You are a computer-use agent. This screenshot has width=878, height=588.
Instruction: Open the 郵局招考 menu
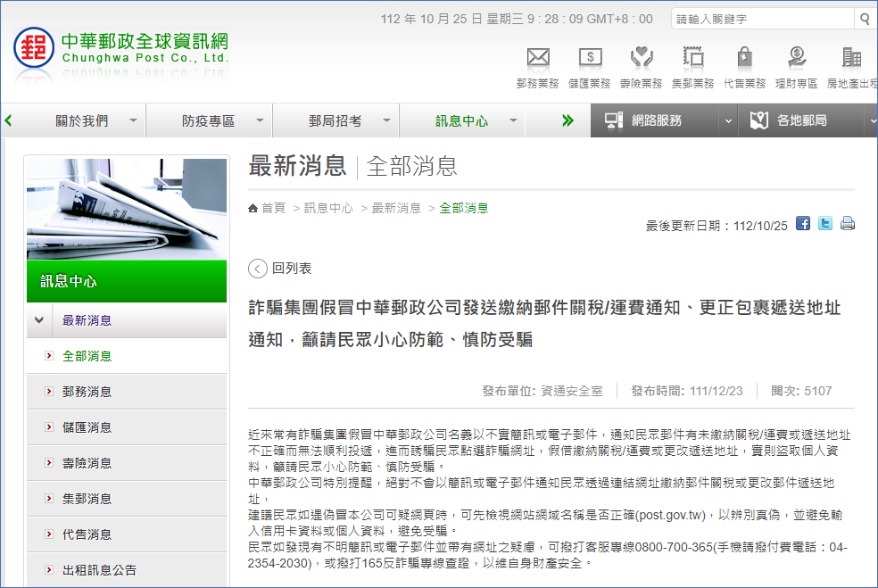tap(335, 121)
